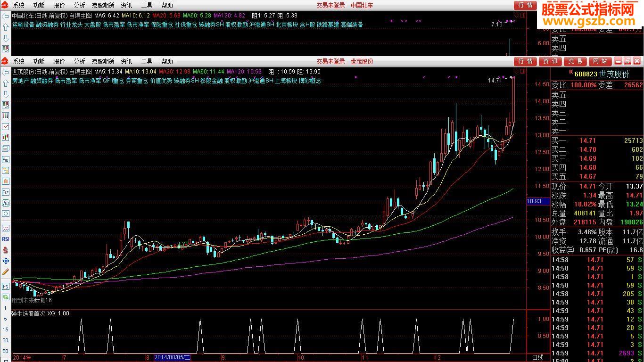The image size is (644, 362).
Task: Click the 14:59 tick row with 2693 volume
Action: 597,353
